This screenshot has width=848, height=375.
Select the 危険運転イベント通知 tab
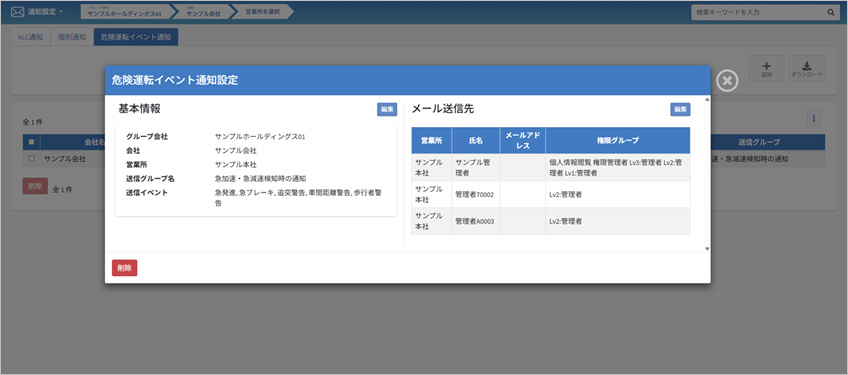coord(136,37)
